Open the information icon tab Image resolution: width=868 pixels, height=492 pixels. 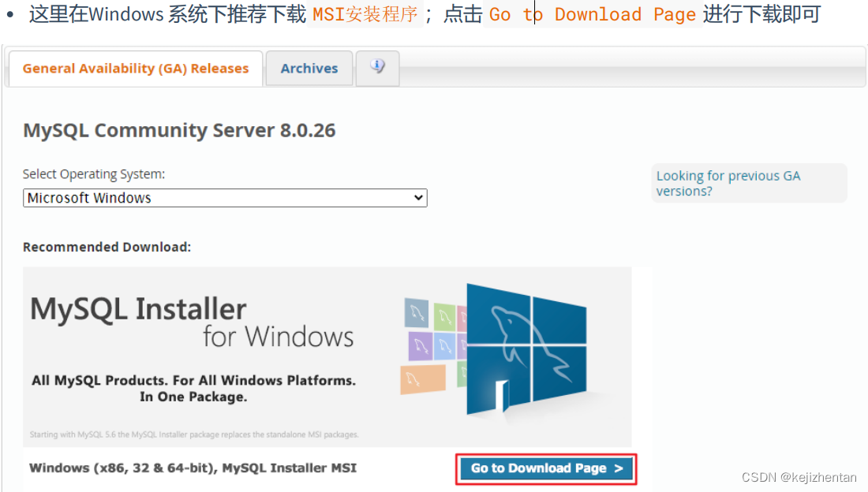point(377,68)
